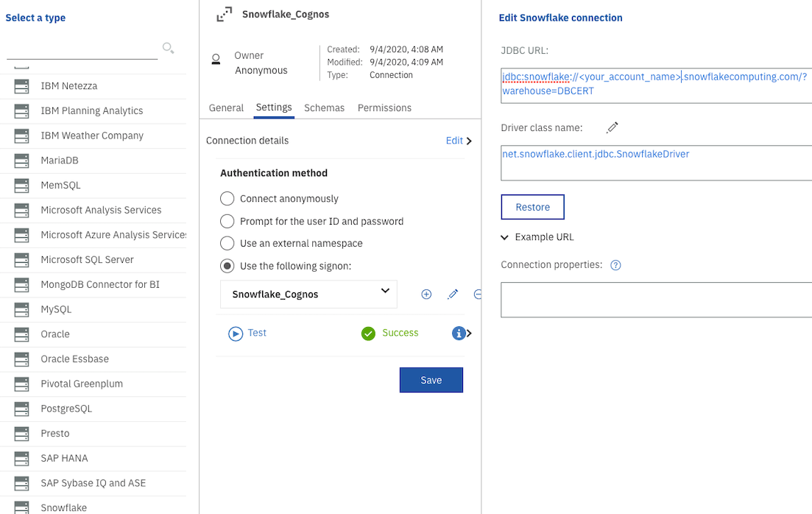Edit the signon with pencil icon
Viewport: 812px width, 514px height.
[x=453, y=295]
